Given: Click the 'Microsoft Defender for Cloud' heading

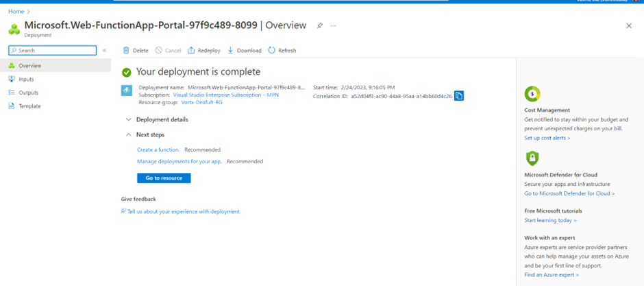Looking at the screenshot, I should pos(561,175).
